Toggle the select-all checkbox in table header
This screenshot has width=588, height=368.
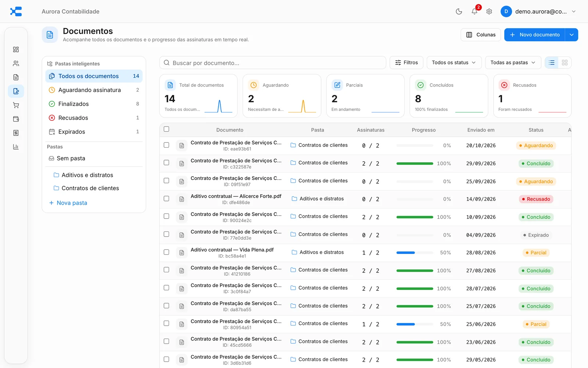point(166,129)
